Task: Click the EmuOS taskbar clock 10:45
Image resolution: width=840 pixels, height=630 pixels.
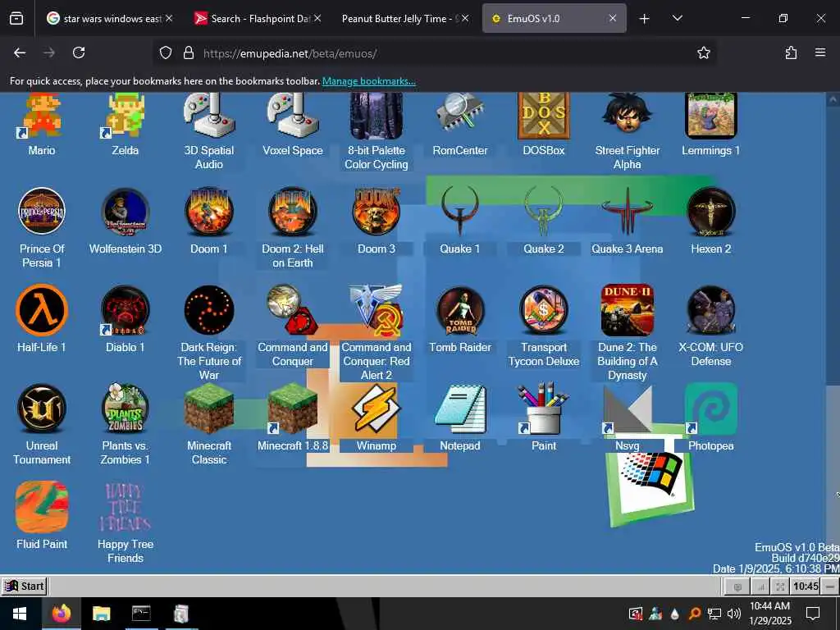Action: click(x=806, y=587)
